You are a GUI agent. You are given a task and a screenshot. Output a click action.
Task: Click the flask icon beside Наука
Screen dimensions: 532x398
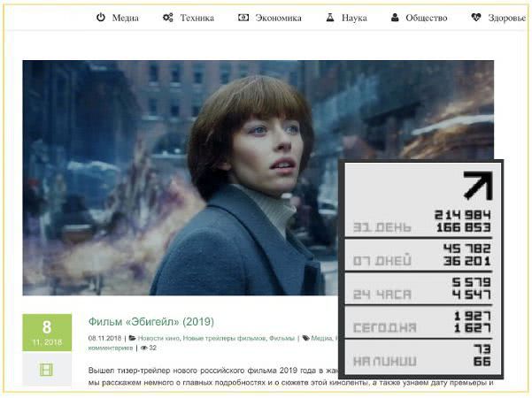click(x=330, y=17)
